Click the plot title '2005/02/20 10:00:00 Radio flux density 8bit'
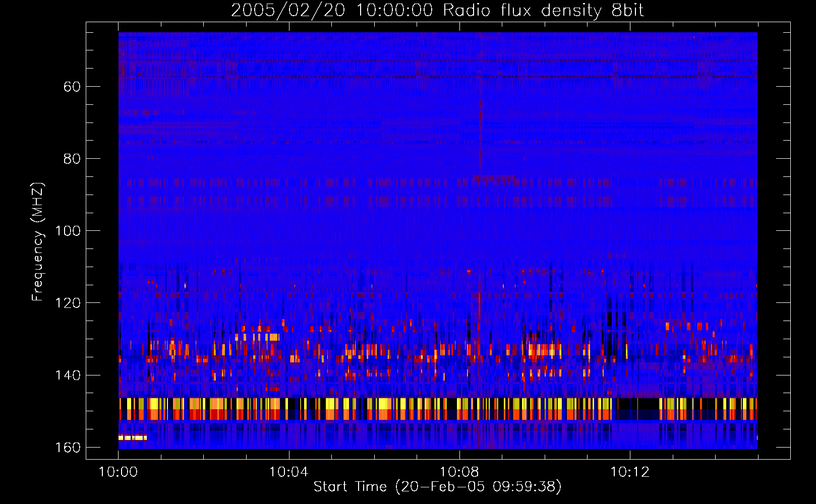This screenshot has height=504, width=816. (437, 10)
